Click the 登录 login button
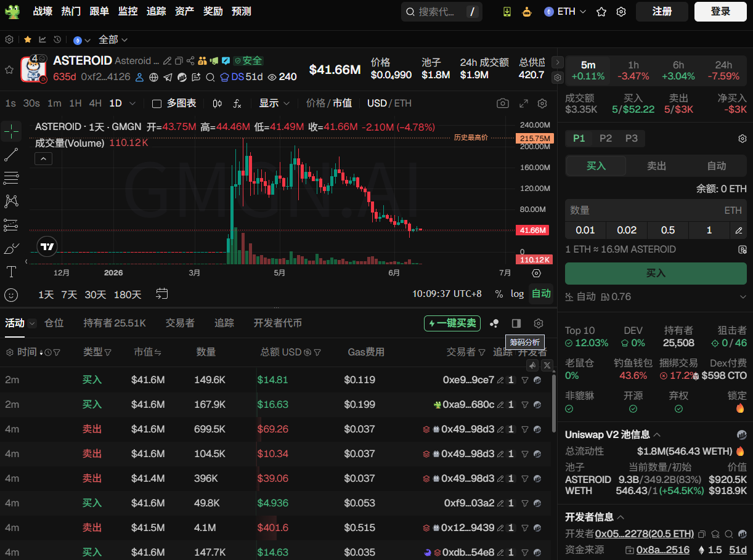 tap(720, 11)
